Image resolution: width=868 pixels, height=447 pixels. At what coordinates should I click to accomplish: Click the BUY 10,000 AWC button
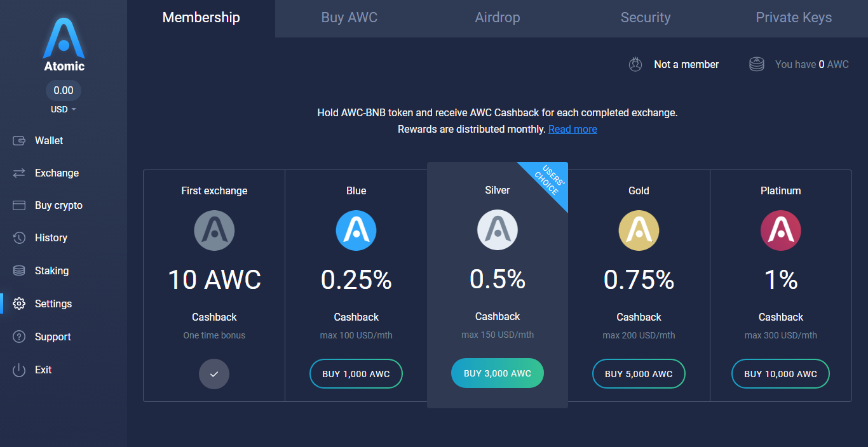pyautogui.click(x=781, y=374)
